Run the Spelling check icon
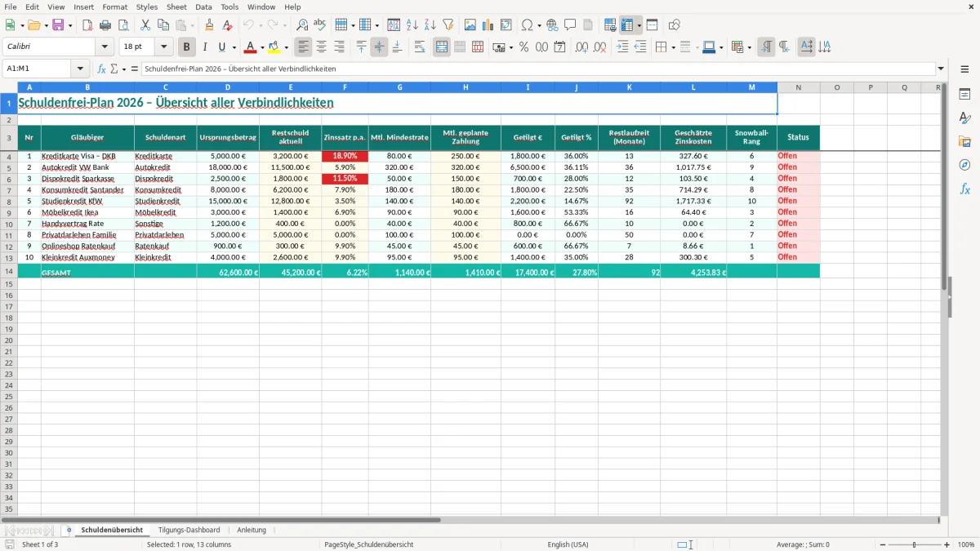The height and width of the screenshot is (551, 980). [x=320, y=25]
